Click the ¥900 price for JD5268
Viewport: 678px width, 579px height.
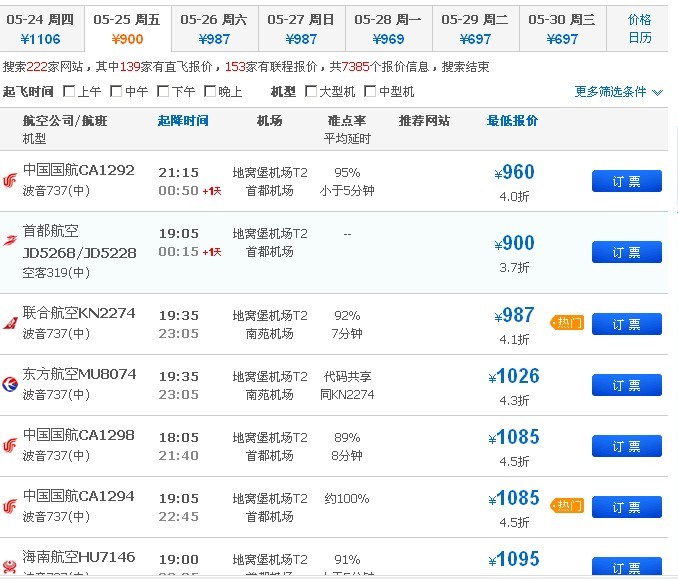514,243
